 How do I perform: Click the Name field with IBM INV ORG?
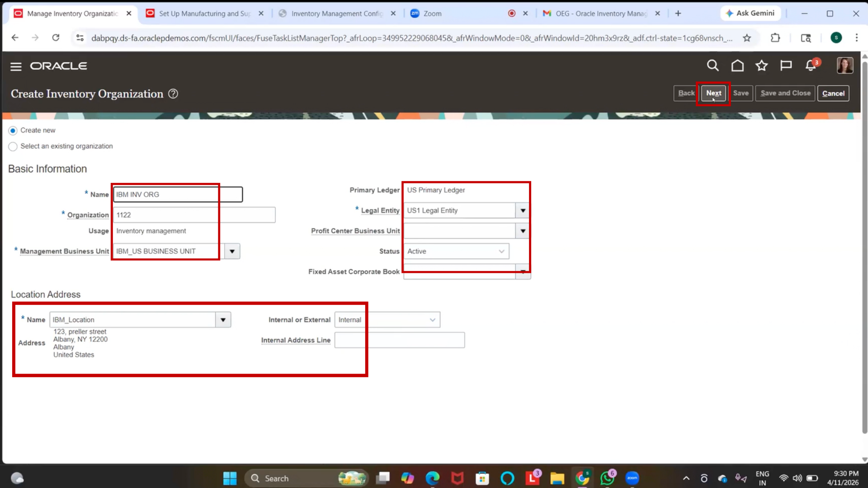[178, 194]
